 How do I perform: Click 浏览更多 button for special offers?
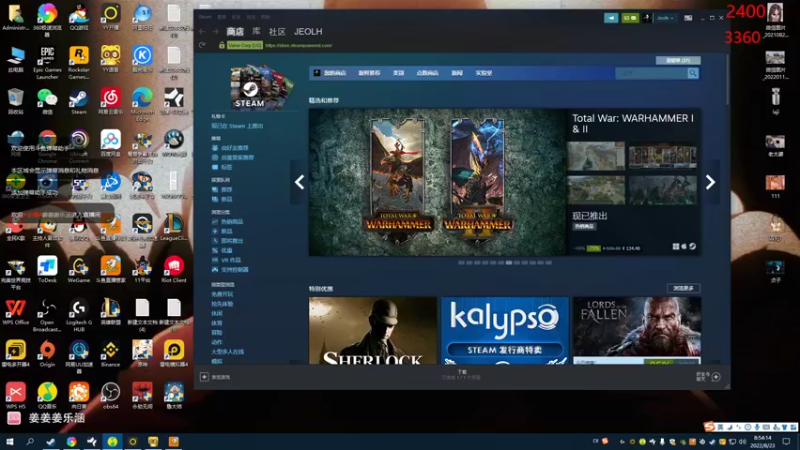coord(683,288)
